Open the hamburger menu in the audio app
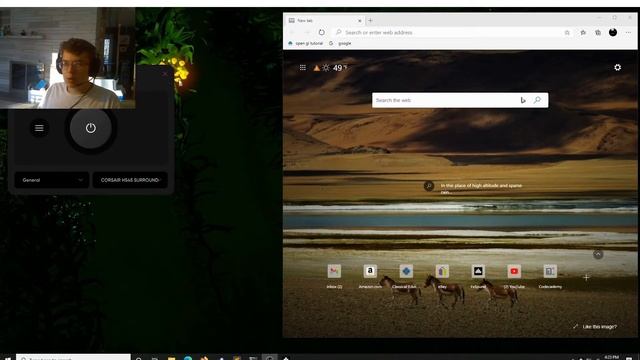This screenshot has height=360, width=640. (x=39, y=128)
